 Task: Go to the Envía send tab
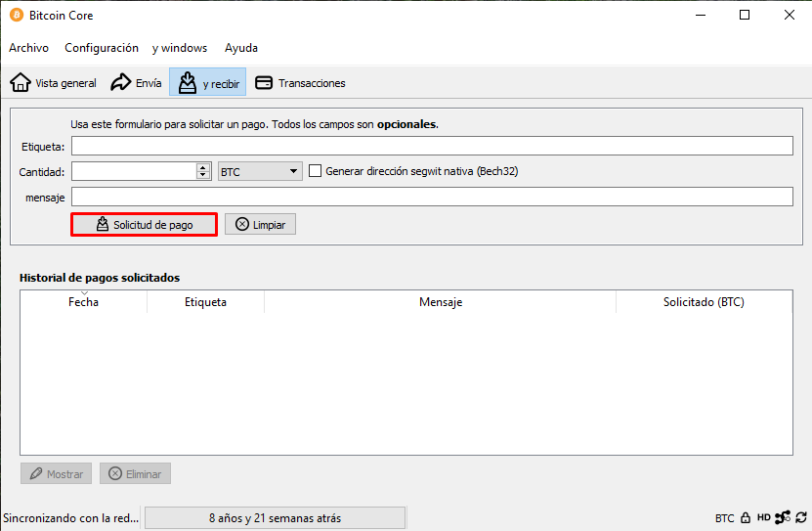(x=136, y=82)
